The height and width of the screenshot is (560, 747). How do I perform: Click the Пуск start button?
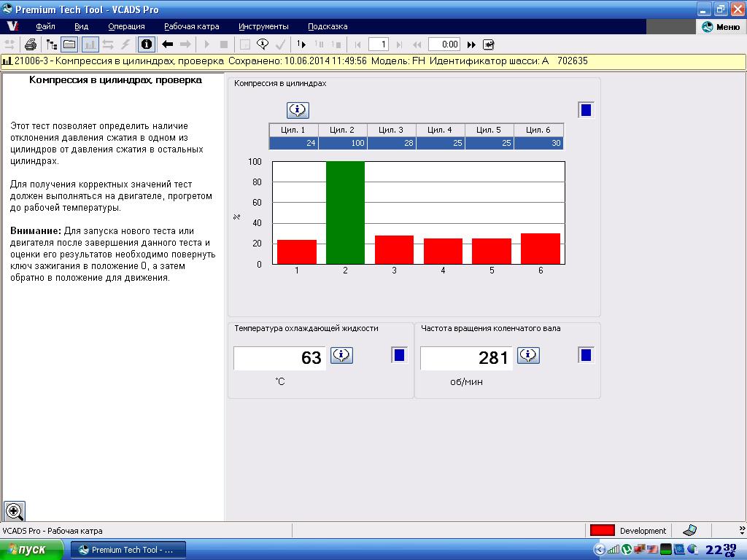[31, 550]
